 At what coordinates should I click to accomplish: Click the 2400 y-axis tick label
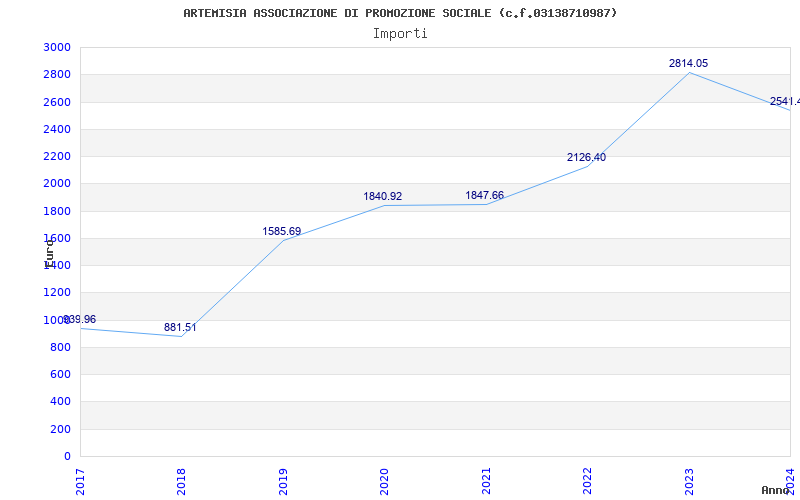[57, 129]
